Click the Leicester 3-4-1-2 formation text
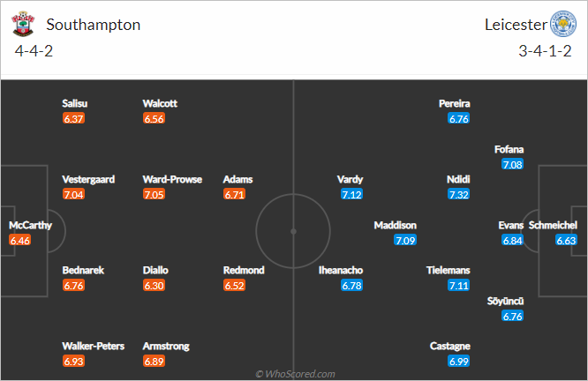 545,51
